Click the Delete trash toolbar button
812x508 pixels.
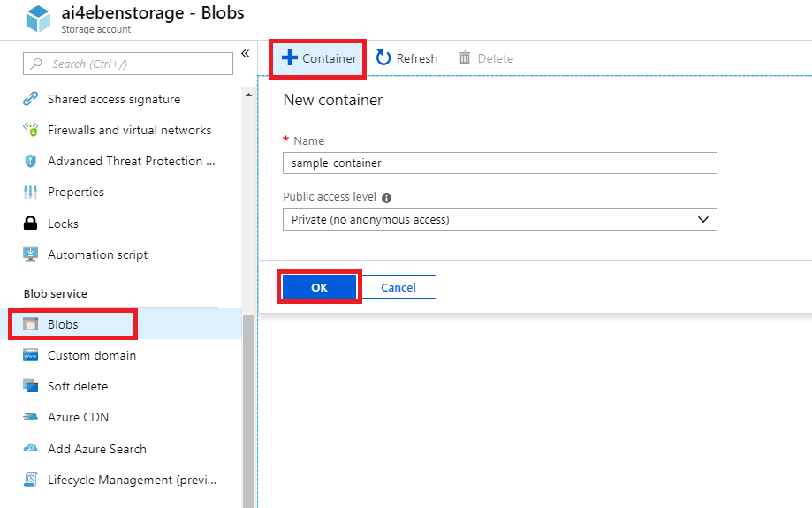486,58
